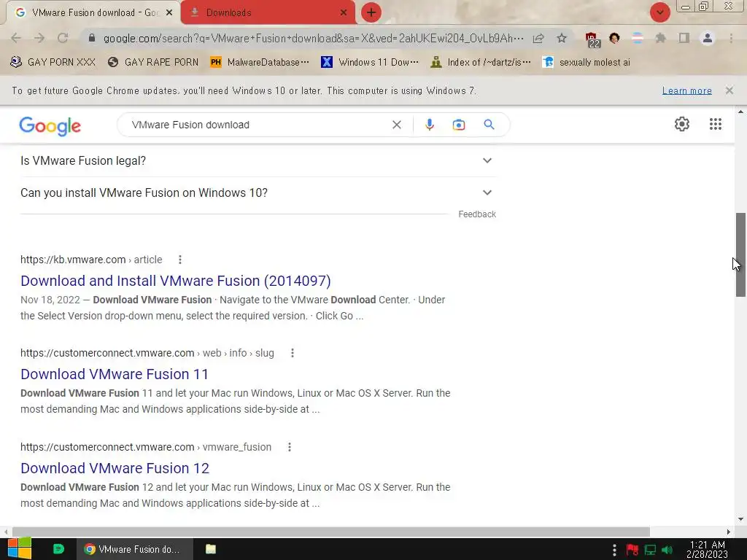Open options for the kb.vmware.com result

pyautogui.click(x=179, y=260)
